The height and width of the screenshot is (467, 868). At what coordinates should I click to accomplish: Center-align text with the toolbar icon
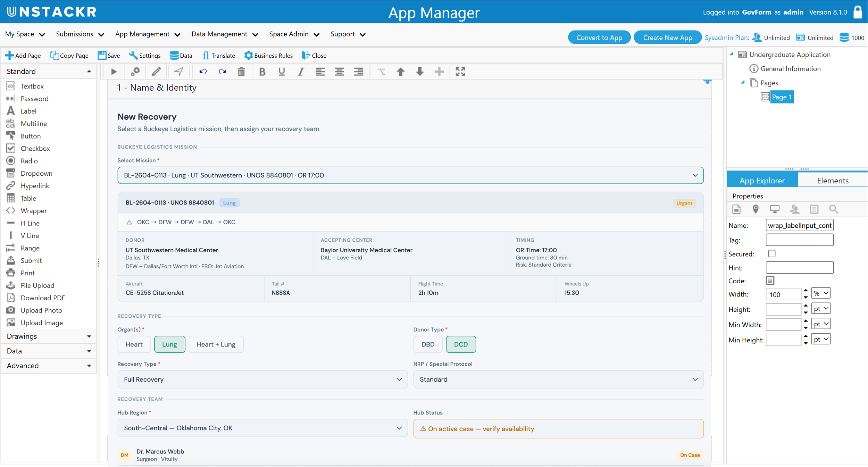coord(340,72)
